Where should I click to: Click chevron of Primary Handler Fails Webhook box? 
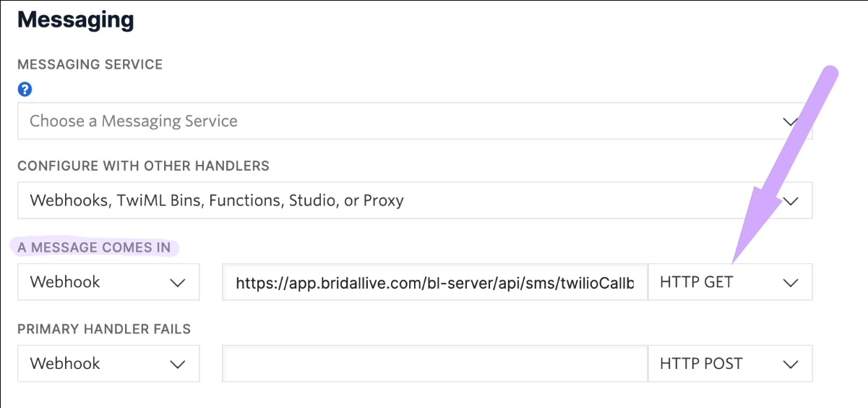pos(178,364)
